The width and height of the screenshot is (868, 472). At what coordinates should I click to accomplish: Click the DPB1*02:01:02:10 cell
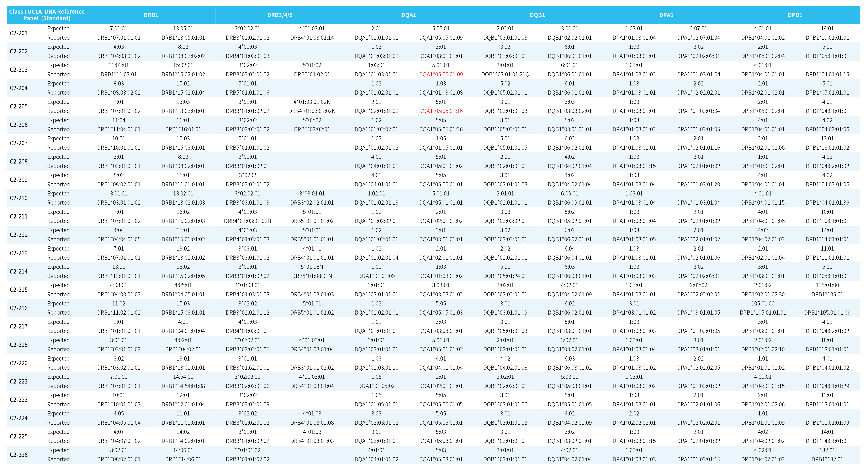click(x=763, y=350)
